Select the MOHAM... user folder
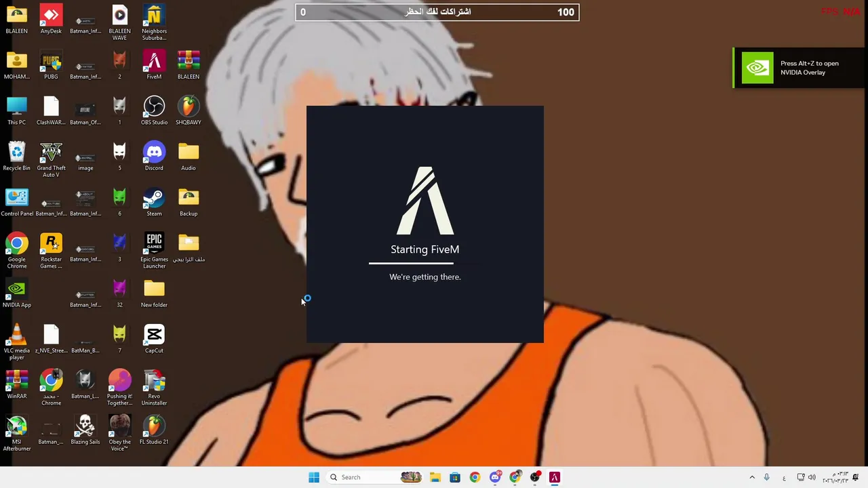 point(17,65)
